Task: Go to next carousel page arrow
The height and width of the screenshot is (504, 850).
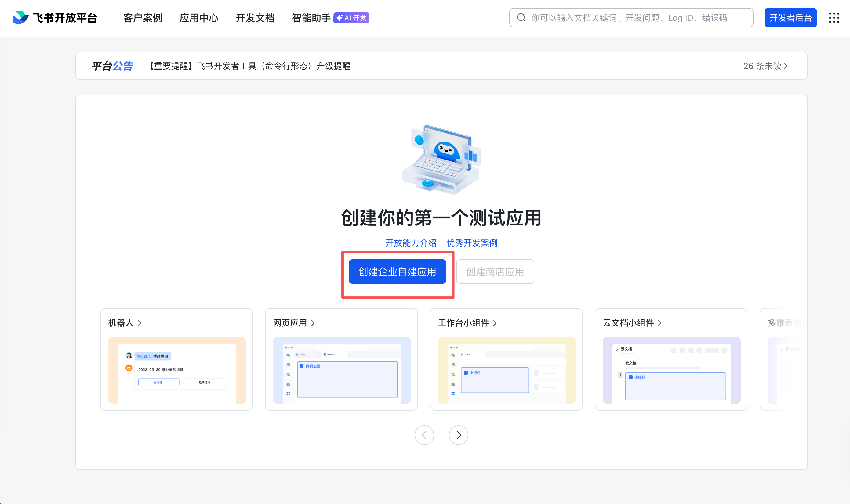Action: point(458,435)
